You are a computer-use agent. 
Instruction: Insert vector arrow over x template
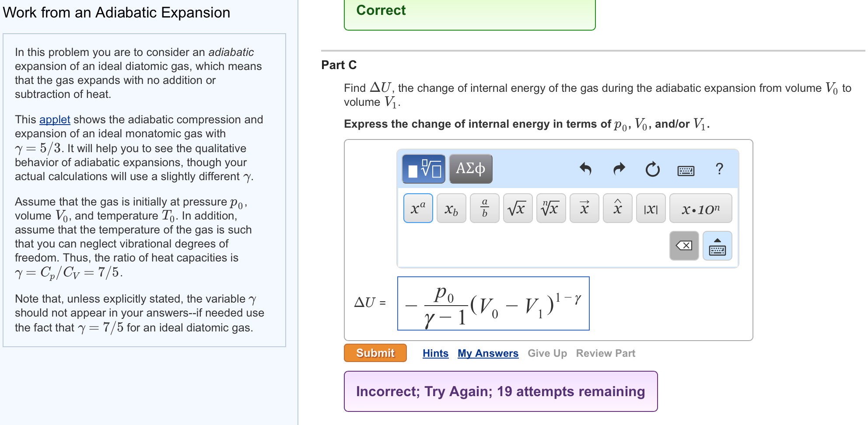(584, 208)
